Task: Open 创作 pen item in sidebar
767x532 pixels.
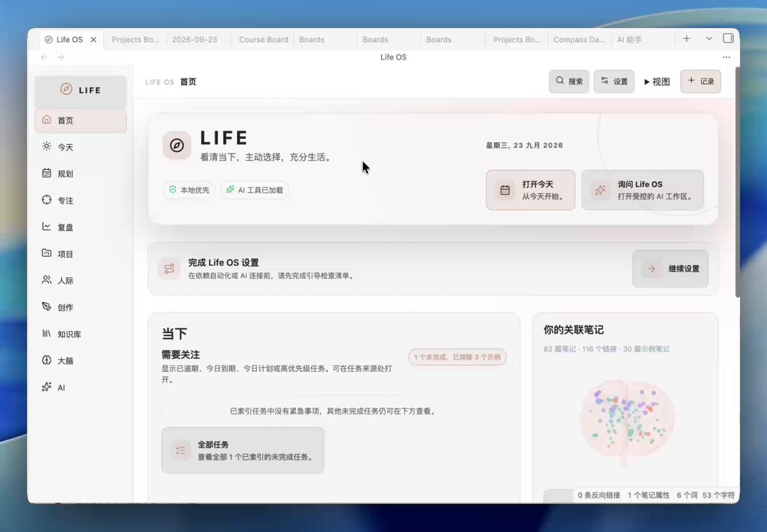Action: pyautogui.click(x=81, y=307)
